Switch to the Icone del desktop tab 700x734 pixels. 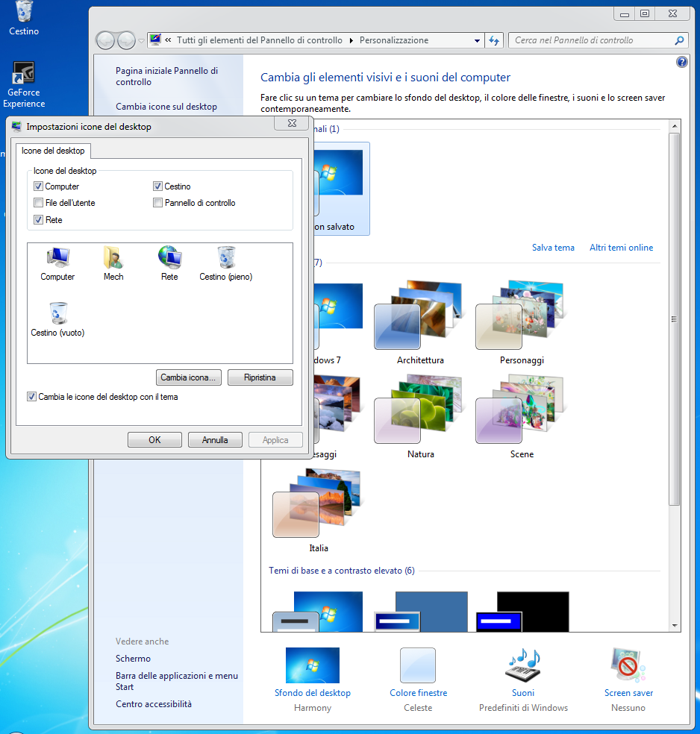point(53,151)
